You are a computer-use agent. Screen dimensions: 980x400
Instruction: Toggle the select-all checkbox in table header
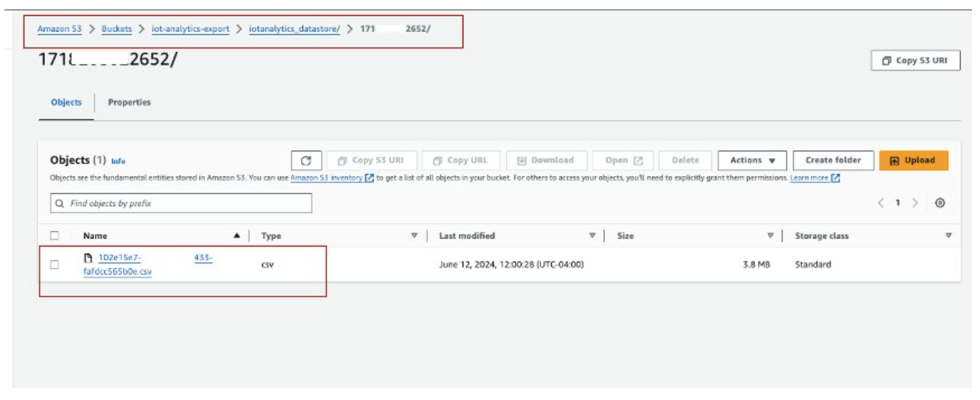[55, 236]
